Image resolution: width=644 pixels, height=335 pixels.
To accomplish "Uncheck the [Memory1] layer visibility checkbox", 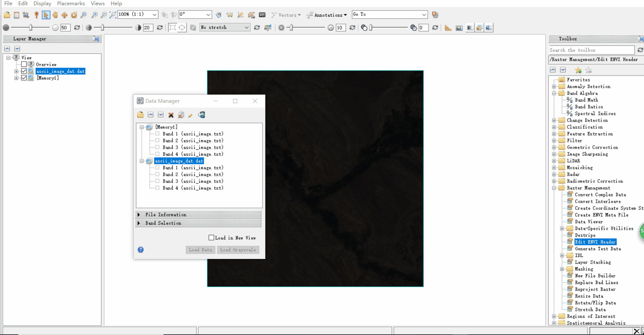I will click(x=24, y=78).
